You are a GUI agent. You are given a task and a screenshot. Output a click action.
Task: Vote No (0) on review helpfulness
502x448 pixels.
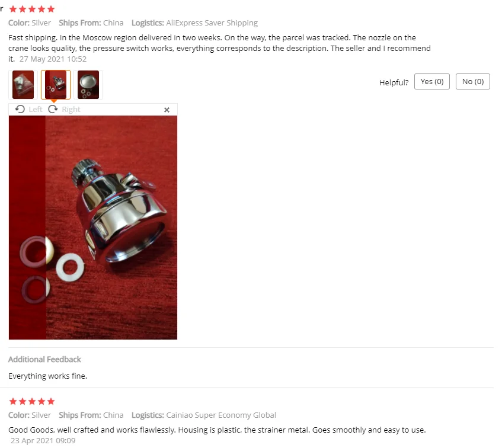473,82
